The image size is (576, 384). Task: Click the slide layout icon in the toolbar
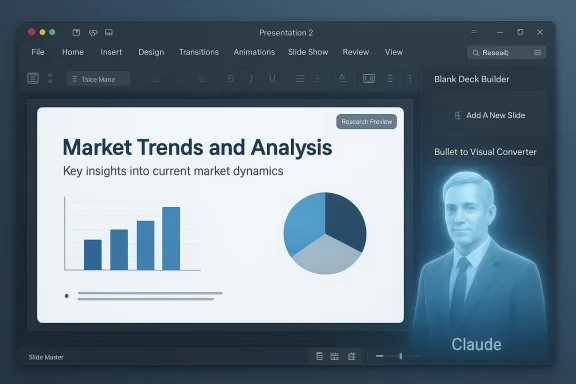pos(33,78)
